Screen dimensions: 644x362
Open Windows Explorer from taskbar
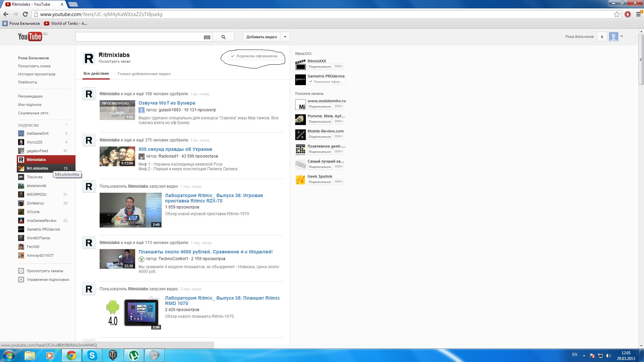[x=30, y=355]
